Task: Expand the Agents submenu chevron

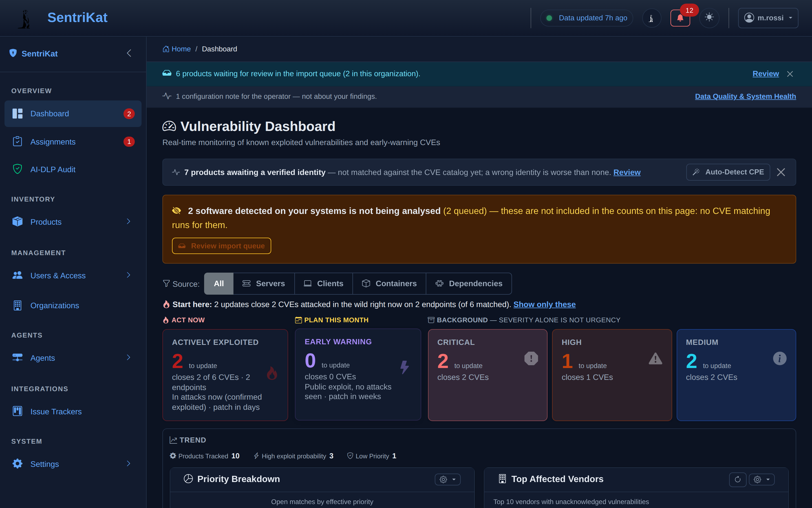Action: point(129,357)
